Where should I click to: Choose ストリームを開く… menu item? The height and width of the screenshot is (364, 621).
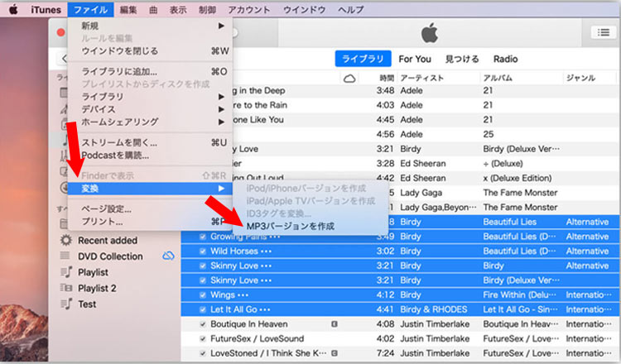pyautogui.click(x=150, y=142)
